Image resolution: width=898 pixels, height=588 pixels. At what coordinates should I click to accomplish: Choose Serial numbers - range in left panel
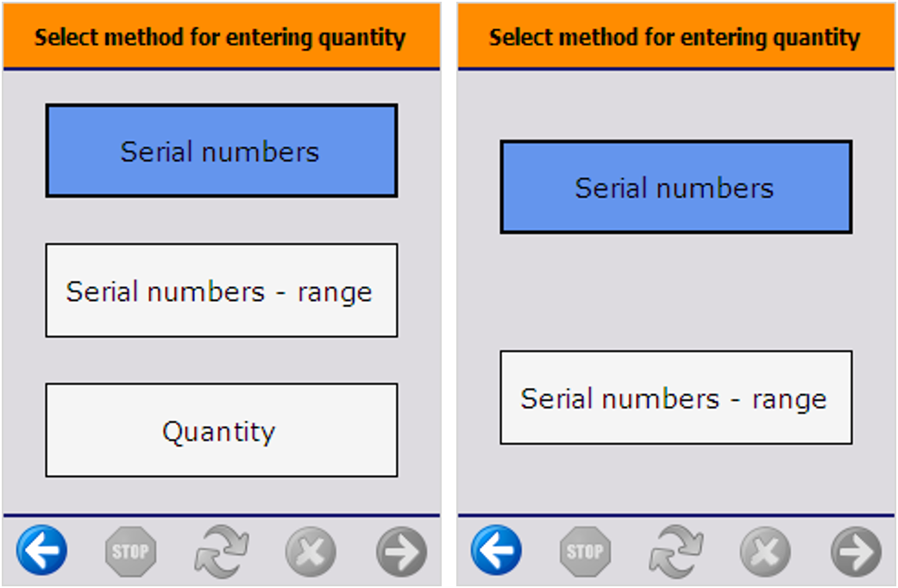[x=221, y=291]
